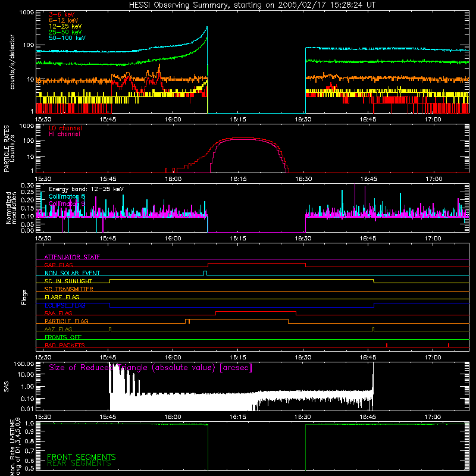Click the SC_TRANSMITTER flag label
This screenshot has width=476, height=476.
coord(68,289)
